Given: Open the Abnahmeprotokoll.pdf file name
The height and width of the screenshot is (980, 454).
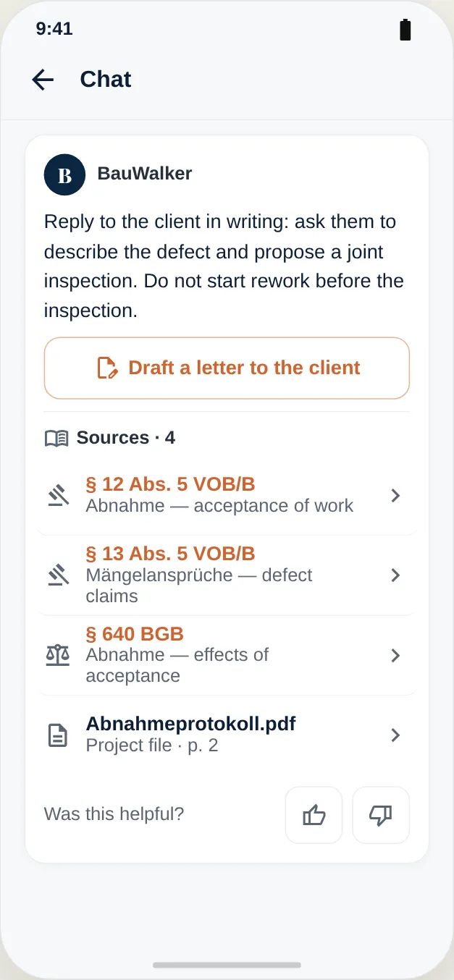Looking at the screenshot, I should pos(190,724).
